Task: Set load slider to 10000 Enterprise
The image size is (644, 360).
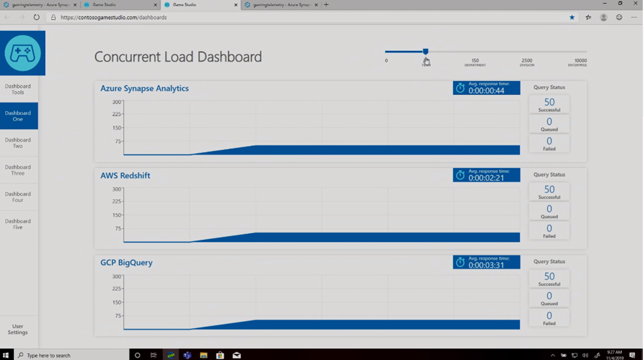Action: point(578,62)
